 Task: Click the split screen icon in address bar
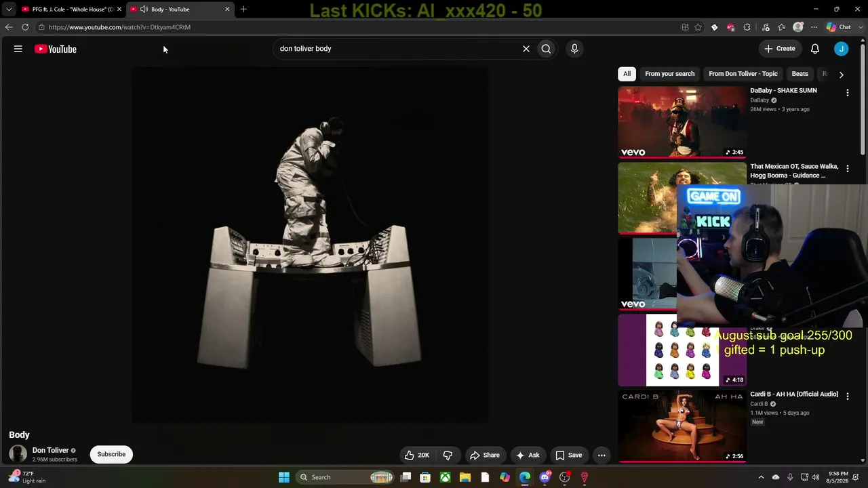tap(685, 27)
